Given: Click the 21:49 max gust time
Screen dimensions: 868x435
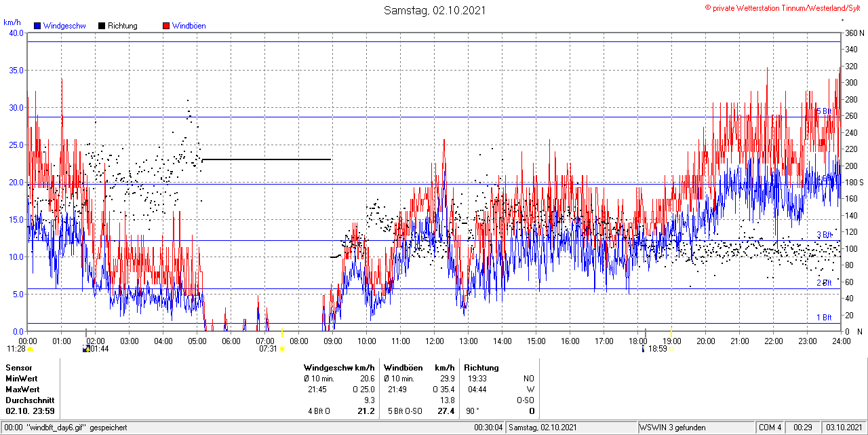Looking at the screenshot, I should [x=397, y=390].
